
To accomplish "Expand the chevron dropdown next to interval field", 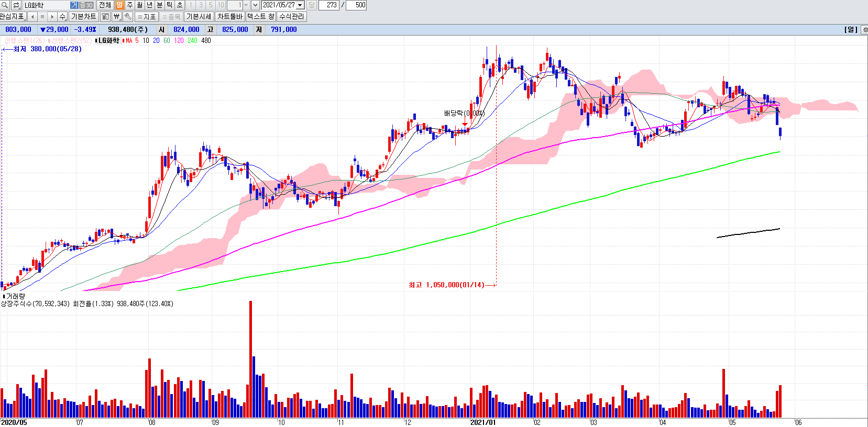I will coord(255,5).
